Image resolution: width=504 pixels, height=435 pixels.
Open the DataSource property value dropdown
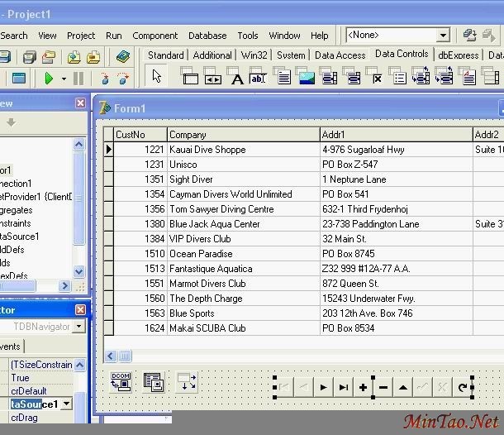point(67,404)
